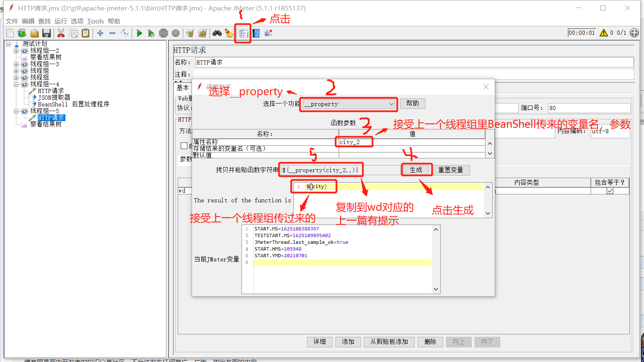Screen dimensions: 644x362
Task: Clear current results with single broom icon
Action: [x=190, y=33]
